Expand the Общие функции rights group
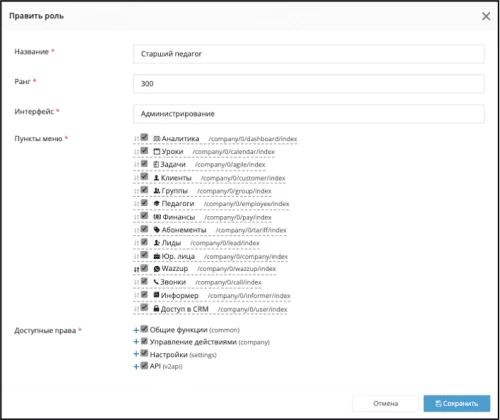Image resolution: width=500 pixels, height=420 pixels. [136, 330]
